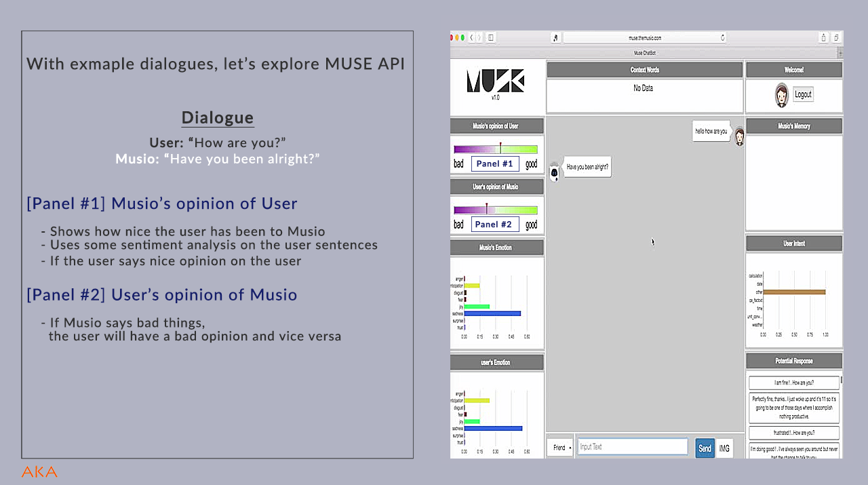Image resolution: width=868 pixels, height=485 pixels.
Task: Choose the "I'm doing good" response
Action: click(794, 450)
